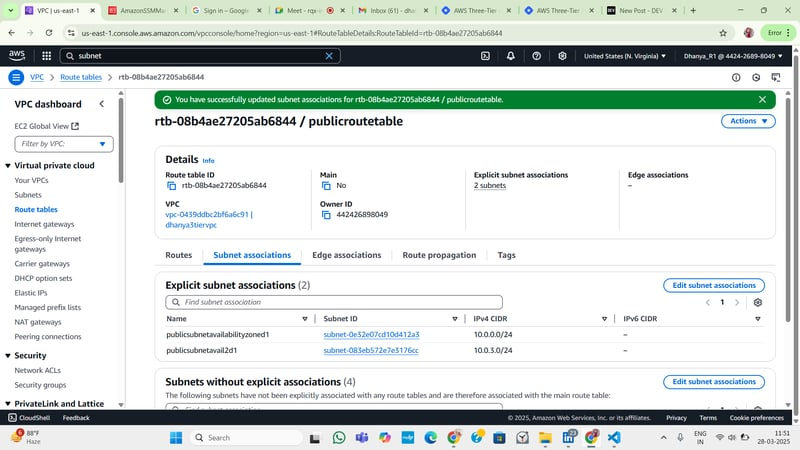This screenshot has width=800, height=450.
Task: Go to Route tables breadcrumb
Action: [81, 77]
